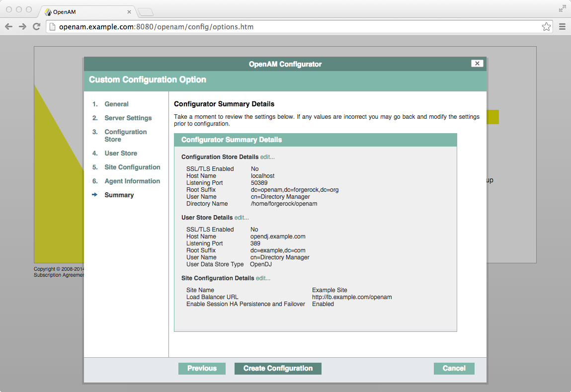Edit User Store Details
Screen dimensions: 571x392
(x=242, y=217)
